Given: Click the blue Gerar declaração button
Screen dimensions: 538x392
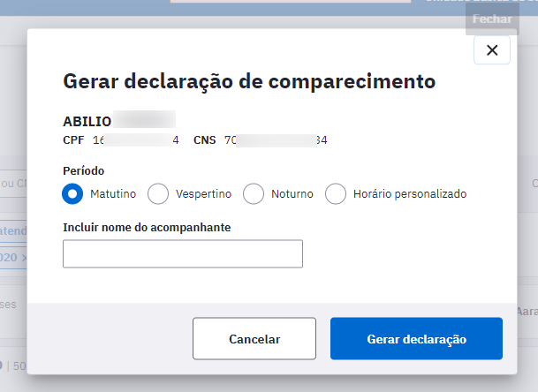Looking at the screenshot, I should (417, 338).
